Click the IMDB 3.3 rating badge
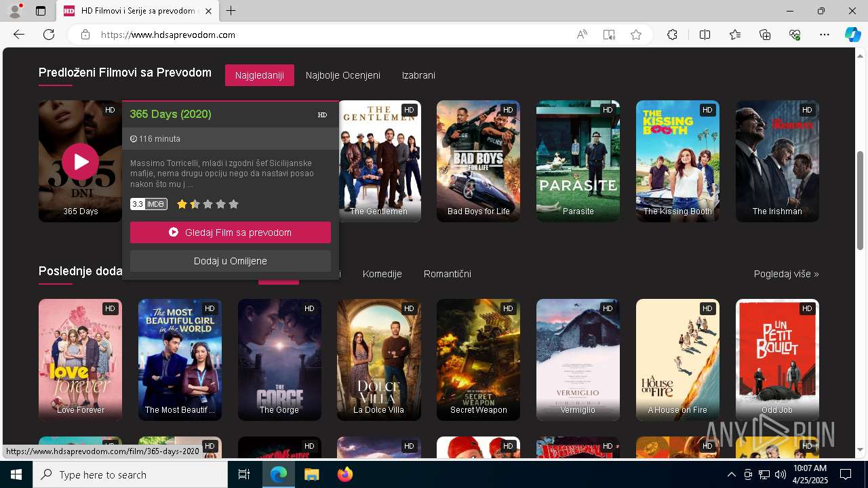Screen dimensions: 868x488 point(149,204)
